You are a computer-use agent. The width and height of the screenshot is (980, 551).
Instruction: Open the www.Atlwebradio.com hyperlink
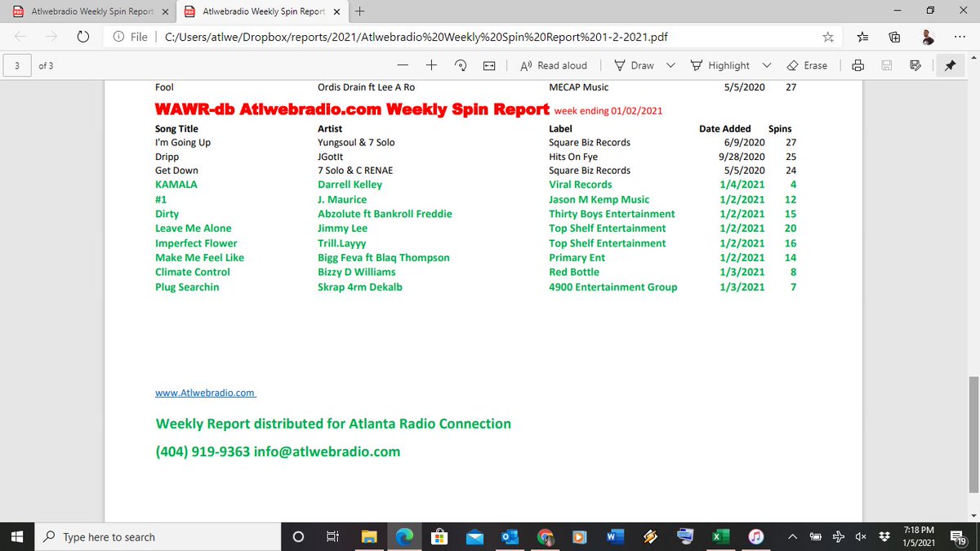click(203, 392)
